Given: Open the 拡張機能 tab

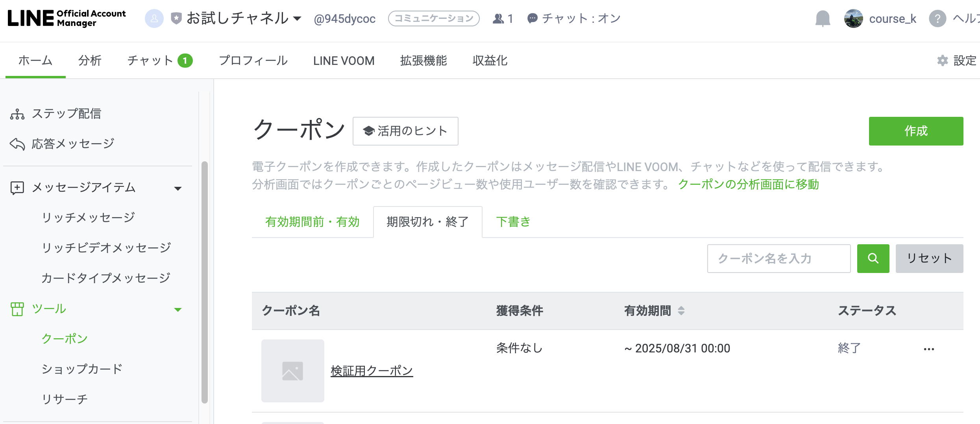Looking at the screenshot, I should [x=423, y=61].
